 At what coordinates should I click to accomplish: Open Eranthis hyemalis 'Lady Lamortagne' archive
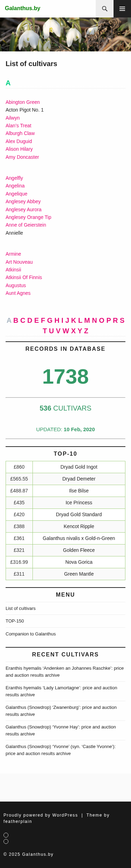(61, 691)
